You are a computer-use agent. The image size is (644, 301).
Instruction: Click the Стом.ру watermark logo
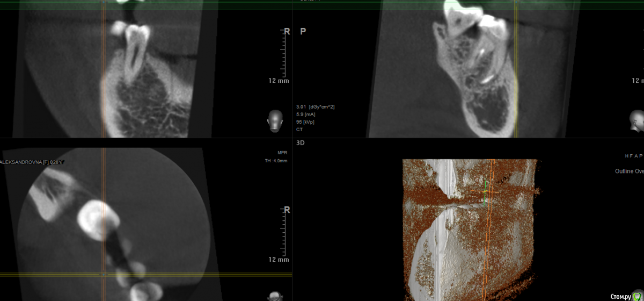click(x=626, y=296)
